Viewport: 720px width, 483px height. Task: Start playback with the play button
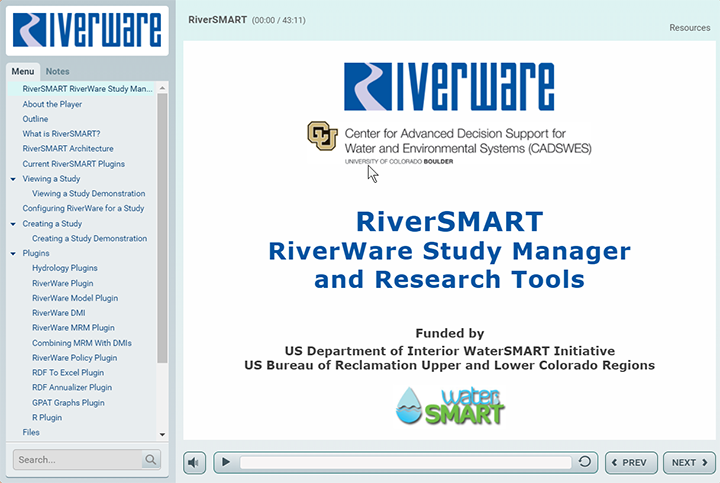pyautogui.click(x=225, y=462)
